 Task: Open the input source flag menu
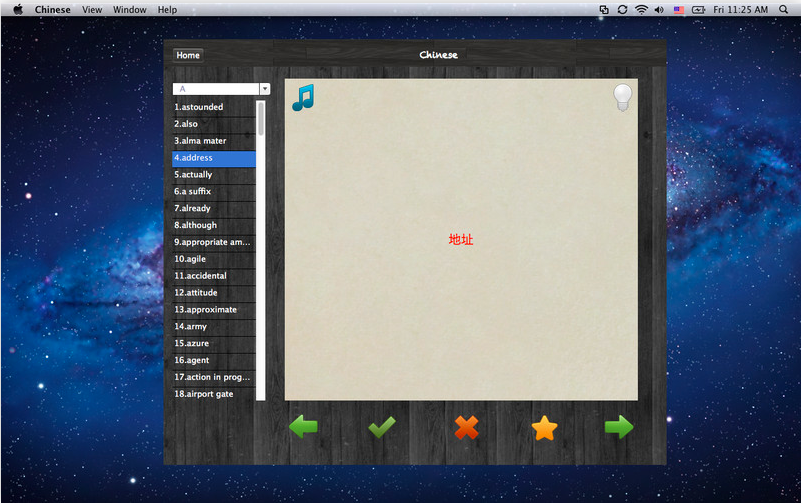[678, 9]
